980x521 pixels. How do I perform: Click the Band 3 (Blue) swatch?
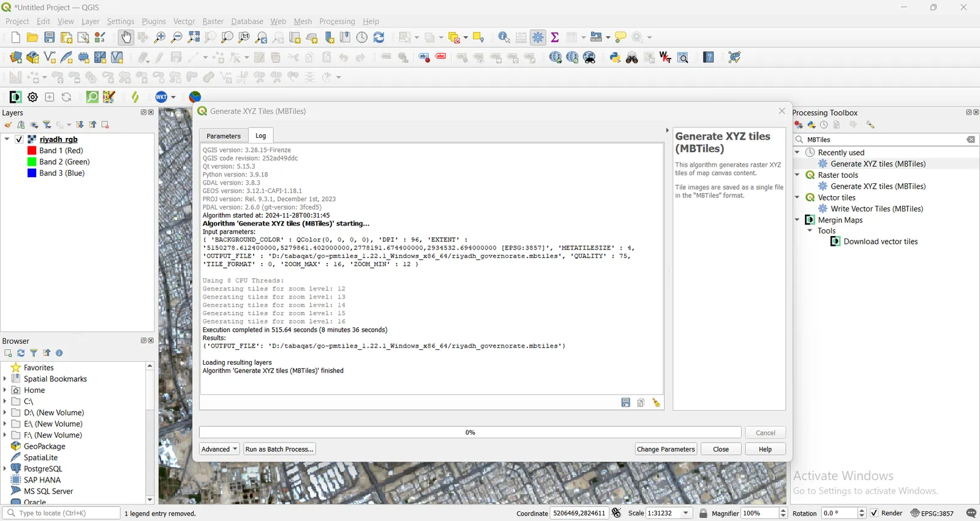click(32, 173)
